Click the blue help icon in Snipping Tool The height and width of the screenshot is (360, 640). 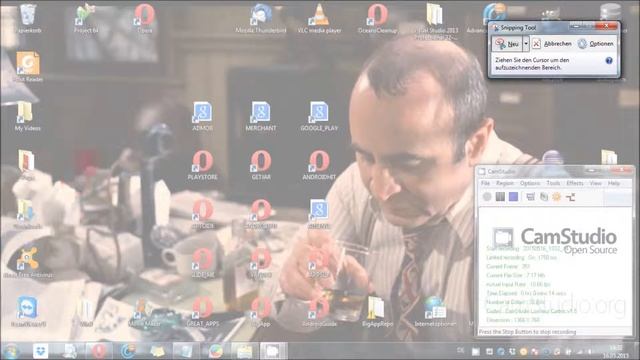point(609,60)
